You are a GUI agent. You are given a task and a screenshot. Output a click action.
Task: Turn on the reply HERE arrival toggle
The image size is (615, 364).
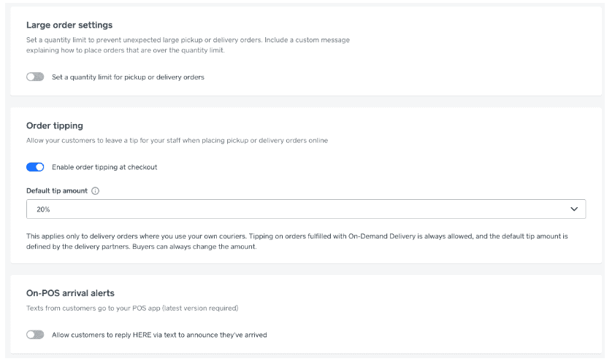click(35, 335)
